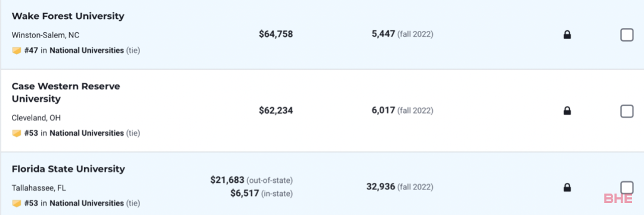The width and height of the screenshot is (644, 215).
Task: Click the 32,936 fall 2022 enrollment
Action: click(x=380, y=187)
